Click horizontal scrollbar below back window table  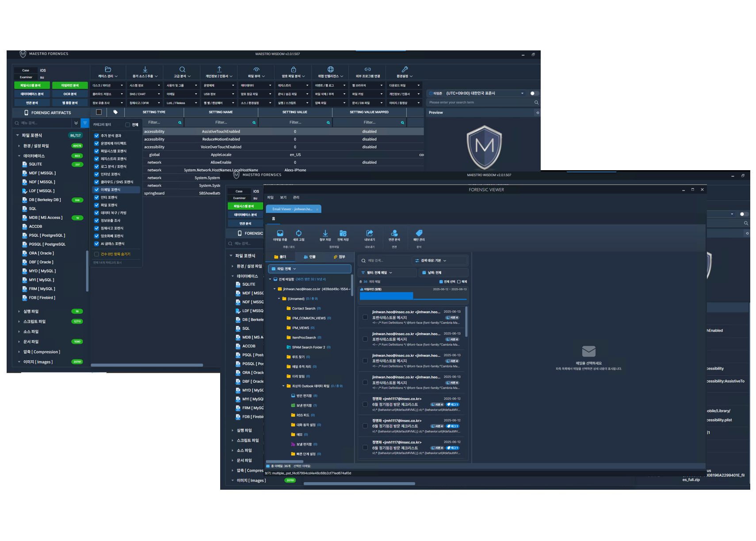(x=147, y=365)
